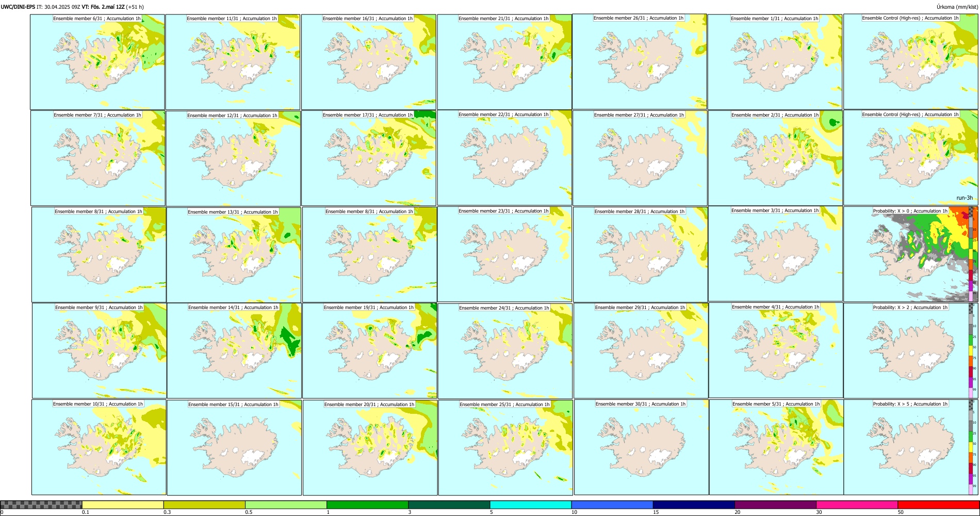Viewport: 980px width, 516px height.
Task: Select the checkered grey 0–0.1 legend swatch
Action: click(x=41, y=505)
